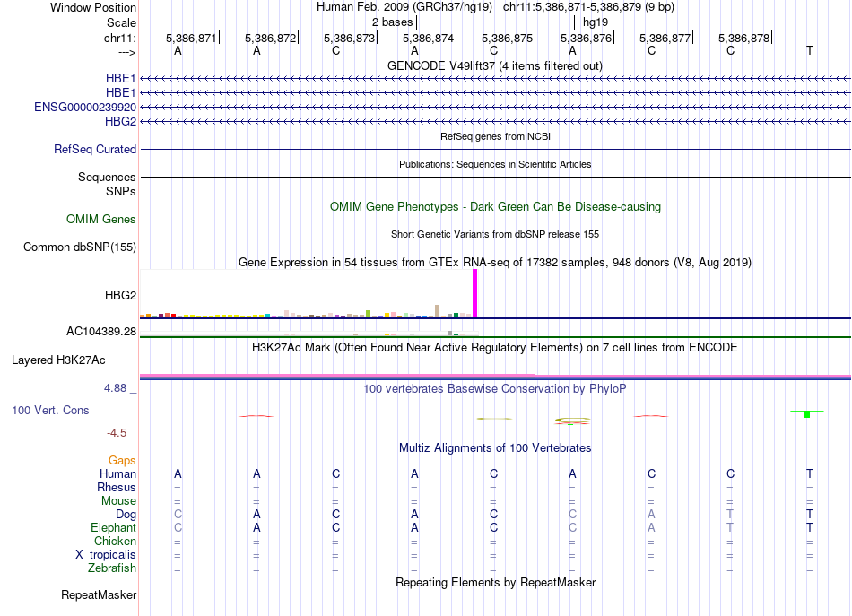Click the green PhyloP conservation bar

807,414
